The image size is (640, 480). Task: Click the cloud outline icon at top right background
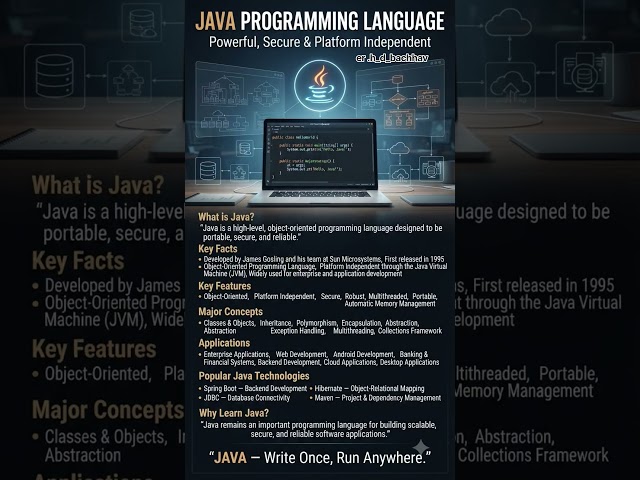pos(508,22)
